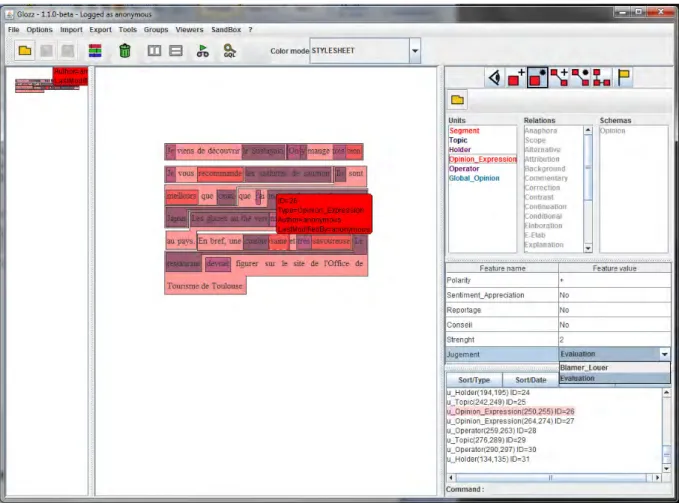Image resolution: width=679 pixels, height=503 pixels.
Task: Click first greyed save icon in toolbar
Action: (x=46, y=51)
